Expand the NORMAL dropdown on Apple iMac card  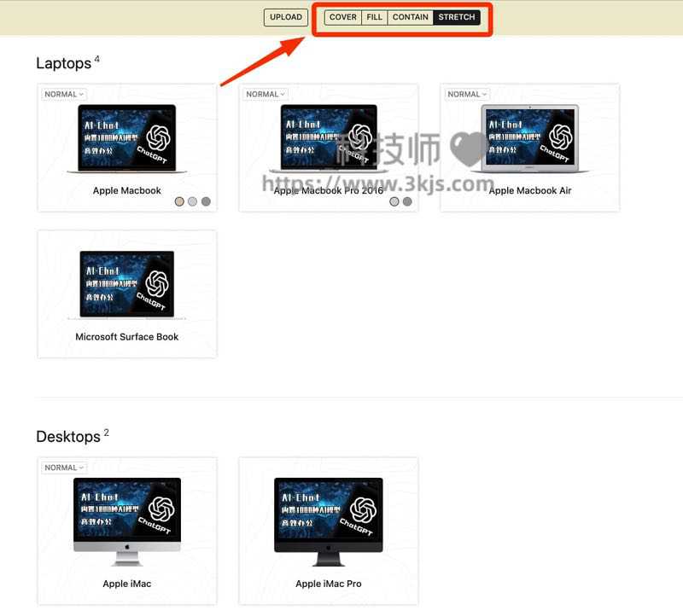64,468
